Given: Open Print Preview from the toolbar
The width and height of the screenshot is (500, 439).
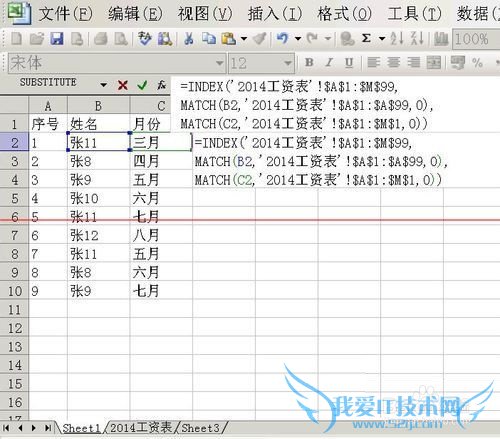Looking at the screenshot, I should [x=121, y=39].
